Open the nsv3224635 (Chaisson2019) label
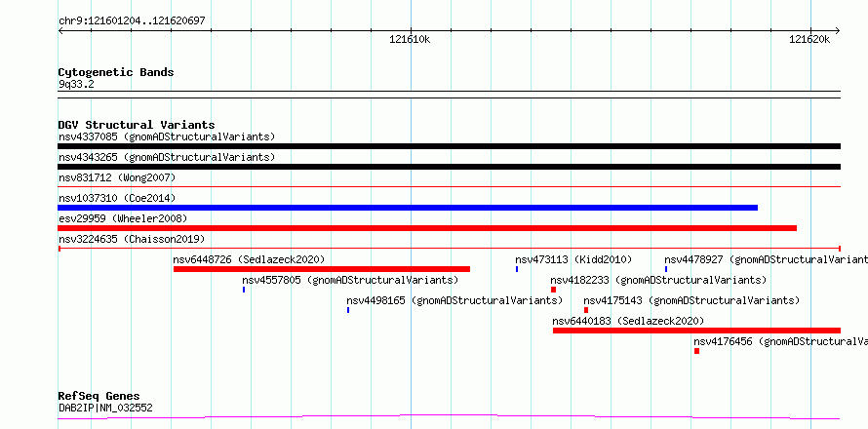The height and width of the screenshot is (429, 868). coord(132,239)
